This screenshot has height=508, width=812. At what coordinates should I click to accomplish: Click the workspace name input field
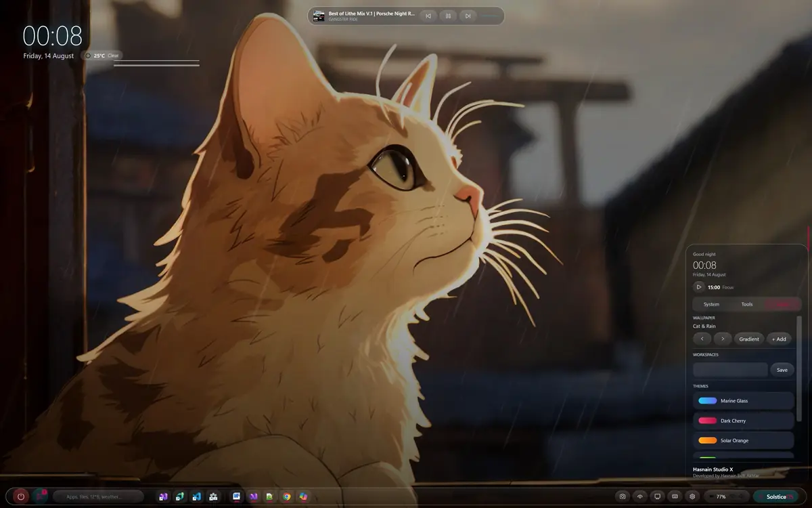(730, 370)
